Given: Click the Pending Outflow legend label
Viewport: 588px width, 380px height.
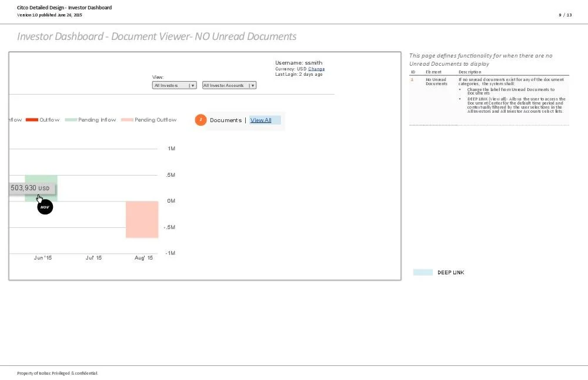Looking at the screenshot, I should click(x=156, y=120).
